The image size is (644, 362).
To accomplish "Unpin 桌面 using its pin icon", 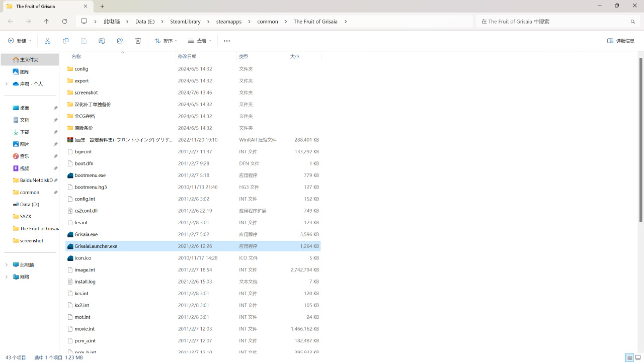I will click(x=56, y=108).
